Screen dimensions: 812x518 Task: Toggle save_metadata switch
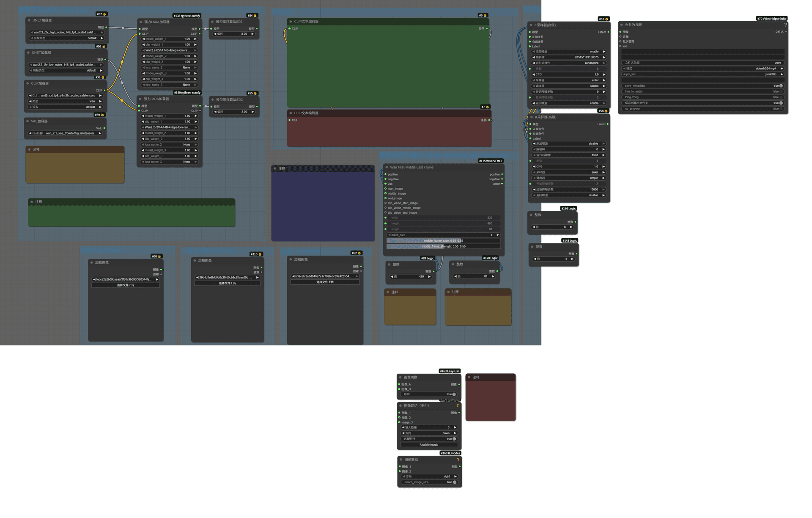781,86
